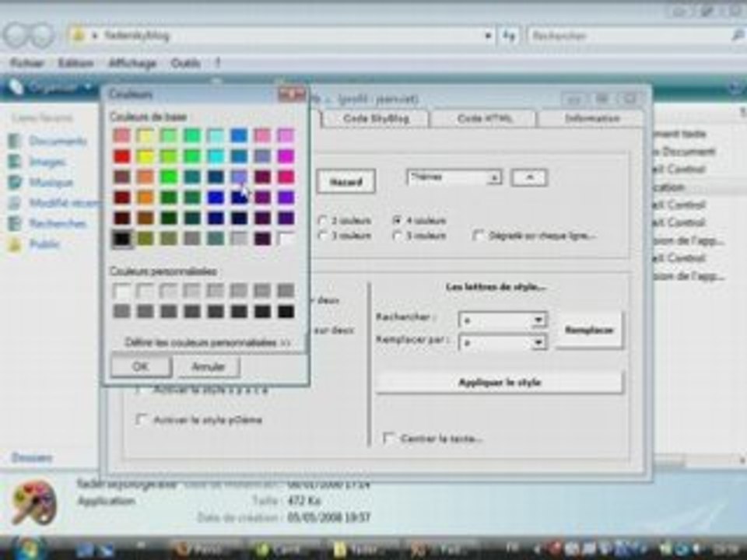Switch to the Code HTML tab
Image resolution: width=747 pixels, height=560 pixels.
[485, 118]
